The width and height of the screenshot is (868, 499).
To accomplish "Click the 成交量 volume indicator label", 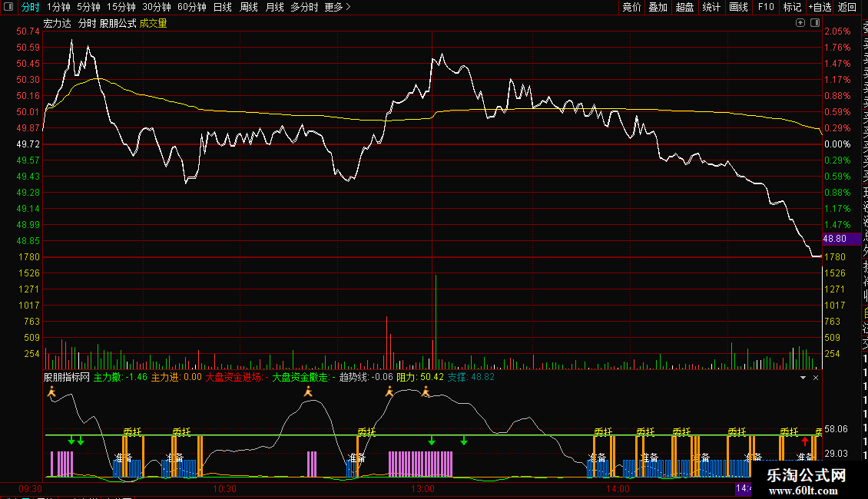I will click(x=153, y=23).
